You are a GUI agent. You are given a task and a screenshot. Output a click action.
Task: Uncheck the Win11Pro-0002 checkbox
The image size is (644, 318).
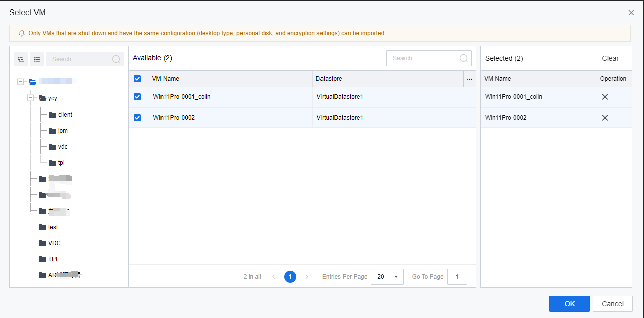137,118
